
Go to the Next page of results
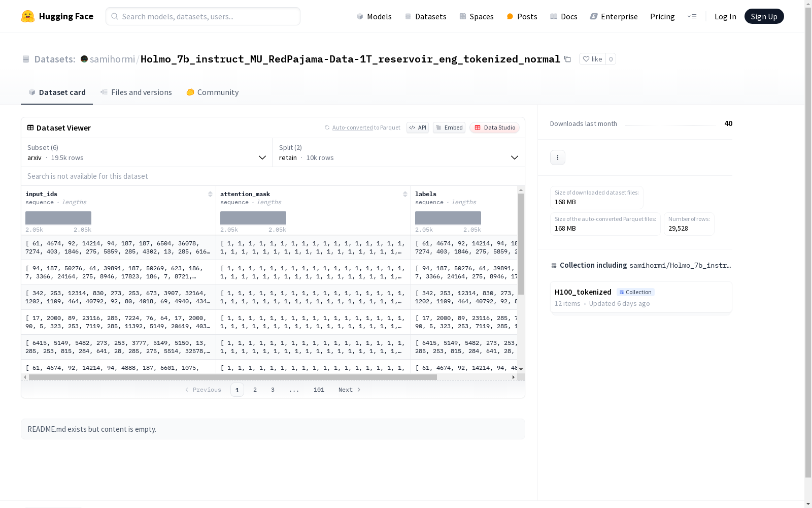[350, 390]
